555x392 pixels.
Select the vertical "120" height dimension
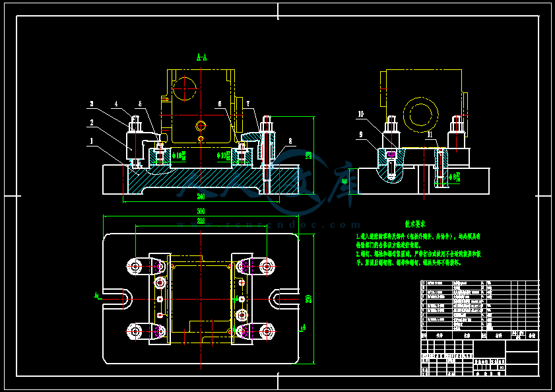[x=309, y=155]
